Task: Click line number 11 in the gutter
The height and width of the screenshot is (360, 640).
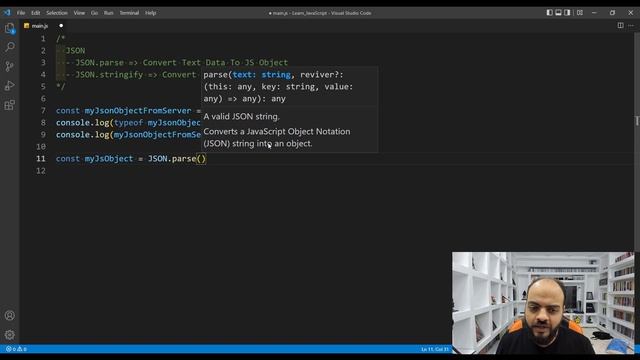Action: [41, 158]
